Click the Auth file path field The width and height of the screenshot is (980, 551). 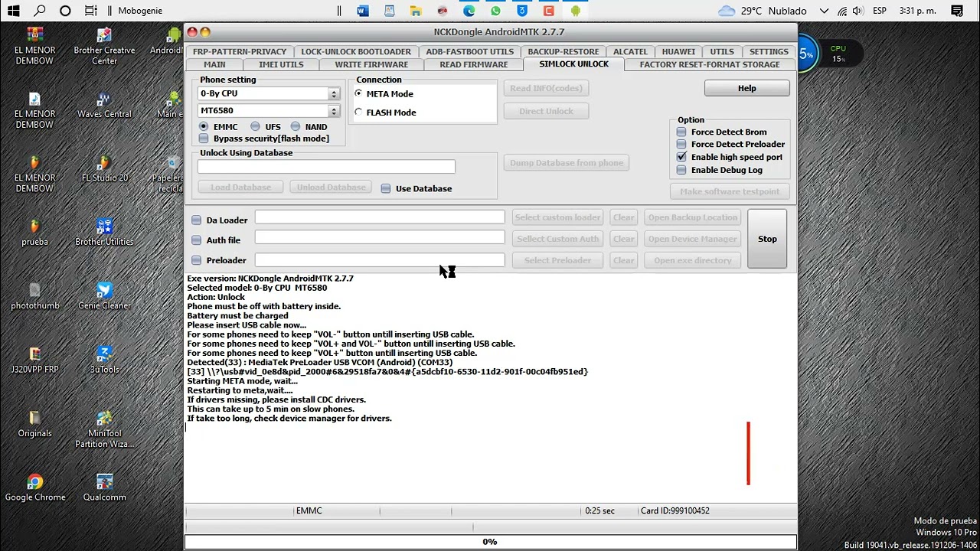coord(380,238)
